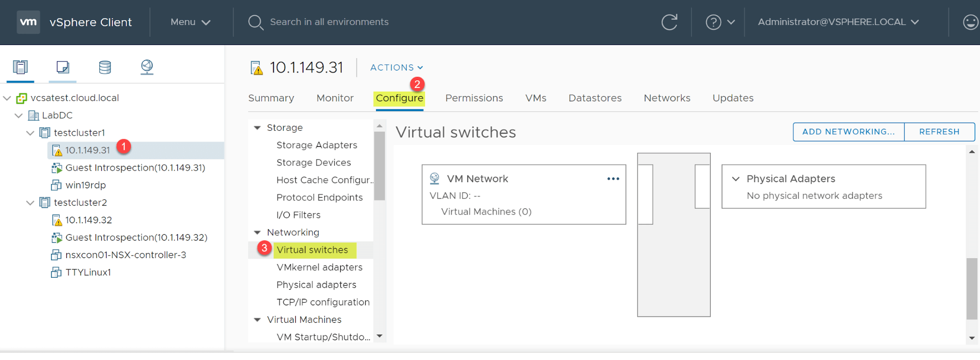Click the Virtual Machines (0) entry
The image size is (980, 360).
click(x=486, y=212)
